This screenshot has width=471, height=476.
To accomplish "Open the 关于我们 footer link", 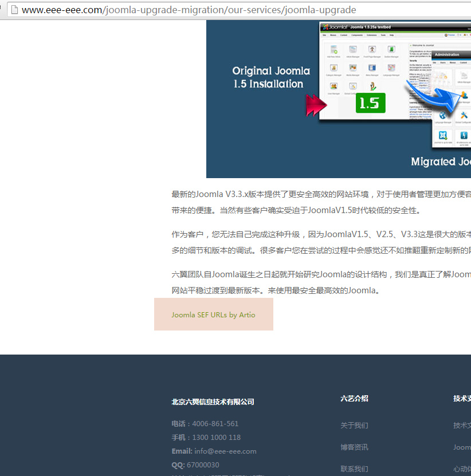I will [354, 425].
